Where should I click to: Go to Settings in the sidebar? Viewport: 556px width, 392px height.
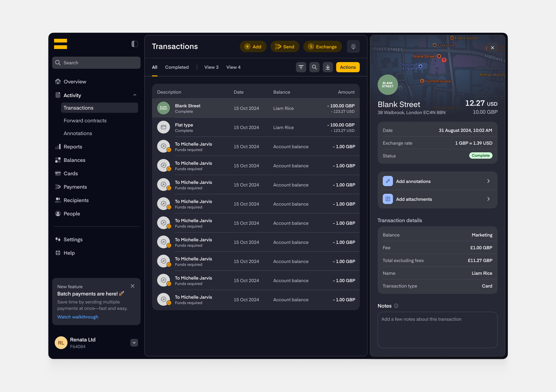tap(73, 240)
